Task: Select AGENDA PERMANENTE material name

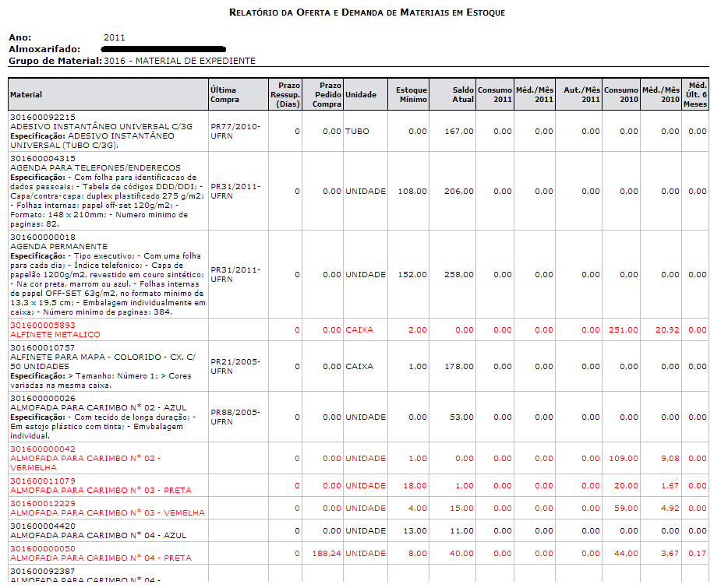Action: click(x=59, y=246)
